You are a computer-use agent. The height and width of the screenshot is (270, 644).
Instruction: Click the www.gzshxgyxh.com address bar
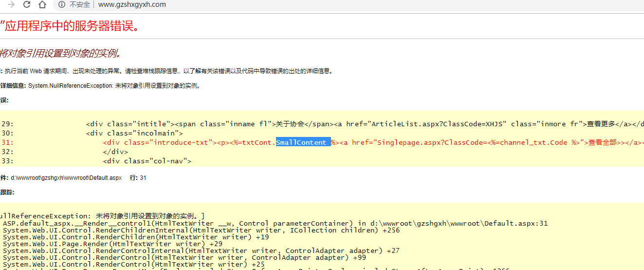pyautogui.click(x=132, y=5)
